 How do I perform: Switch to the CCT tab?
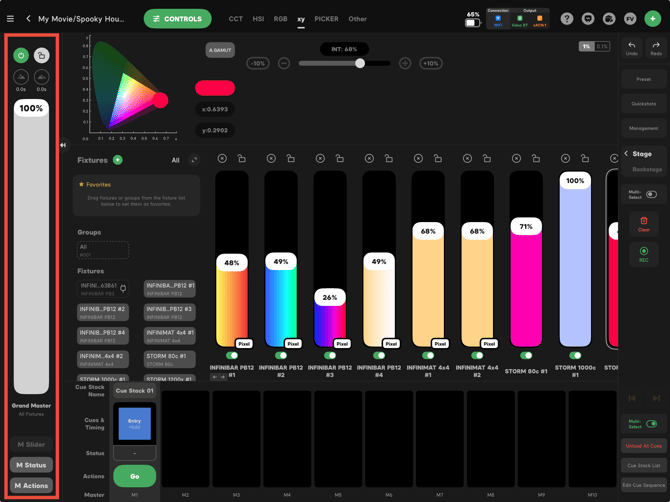pos(235,19)
